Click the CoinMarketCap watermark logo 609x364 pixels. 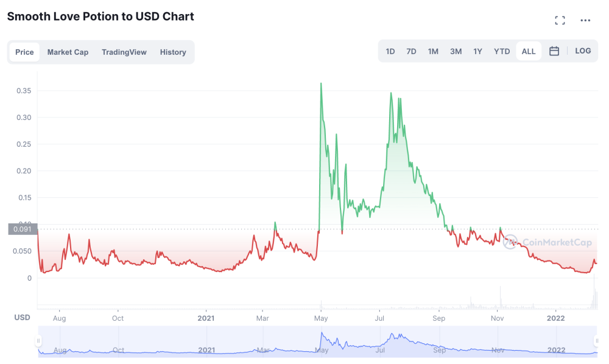(x=547, y=242)
